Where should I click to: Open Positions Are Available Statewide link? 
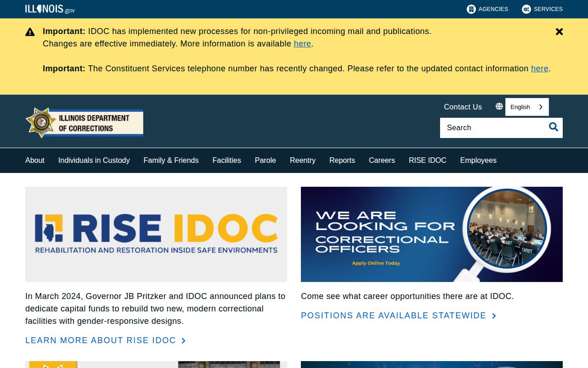click(x=399, y=316)
